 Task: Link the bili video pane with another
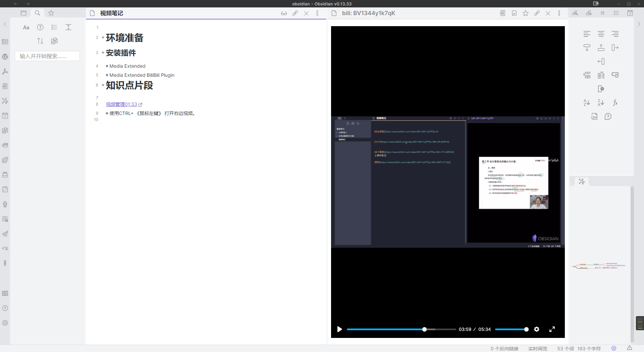click(537, 13)
